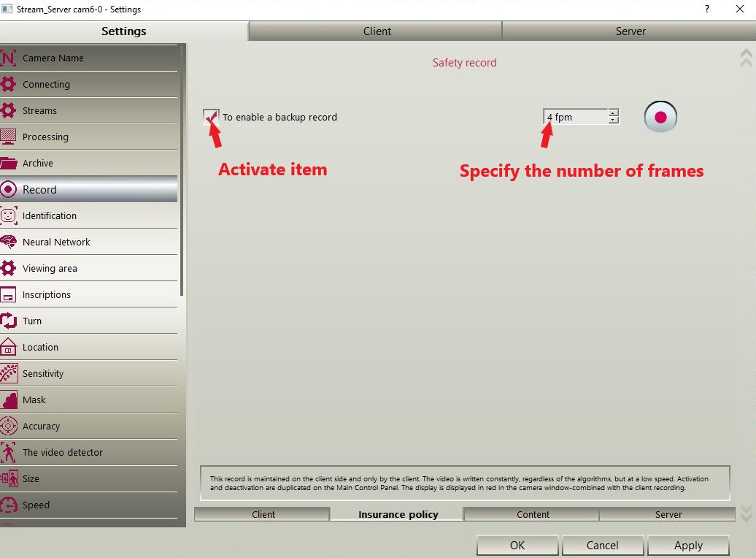Click the Size figures icon
Image resolution: width=756 pixels, height=558 pixels.
tap(8, 479)
